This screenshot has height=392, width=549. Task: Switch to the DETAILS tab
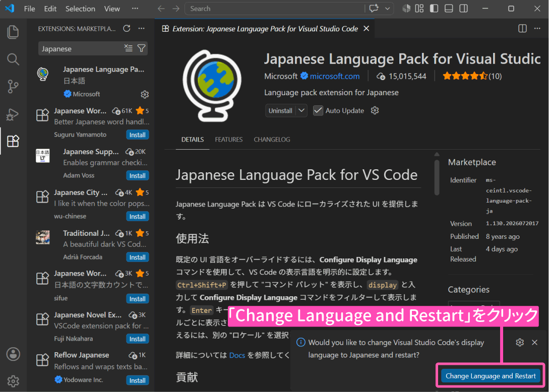(193, 140)
